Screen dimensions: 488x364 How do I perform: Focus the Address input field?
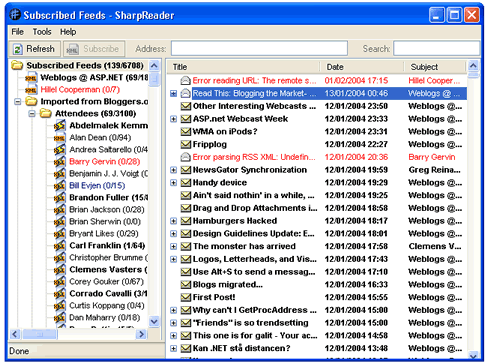pyautogui.click(x=259, y=49)
